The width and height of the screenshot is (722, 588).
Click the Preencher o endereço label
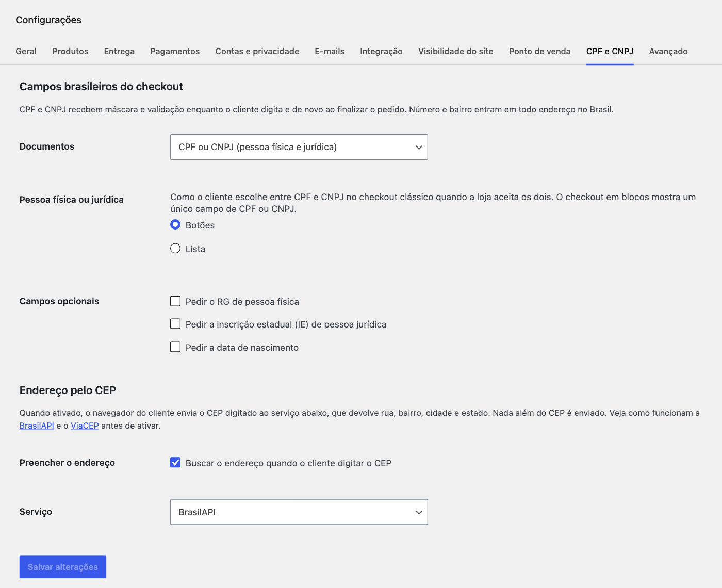[67, 463]
